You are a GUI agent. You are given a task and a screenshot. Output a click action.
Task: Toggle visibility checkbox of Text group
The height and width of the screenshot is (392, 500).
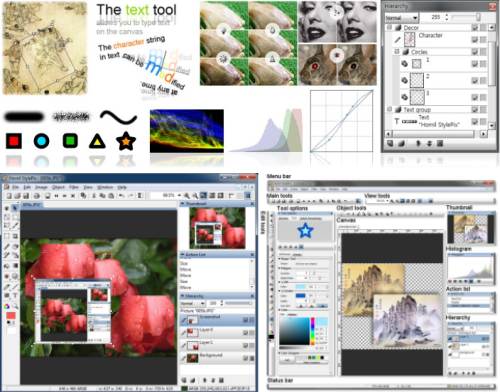(x=475, y=109)
